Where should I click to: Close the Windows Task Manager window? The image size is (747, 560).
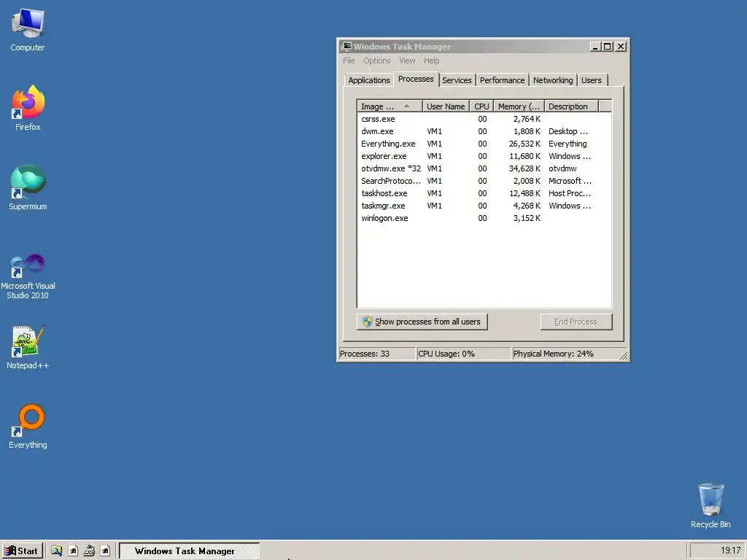(621, 46)
